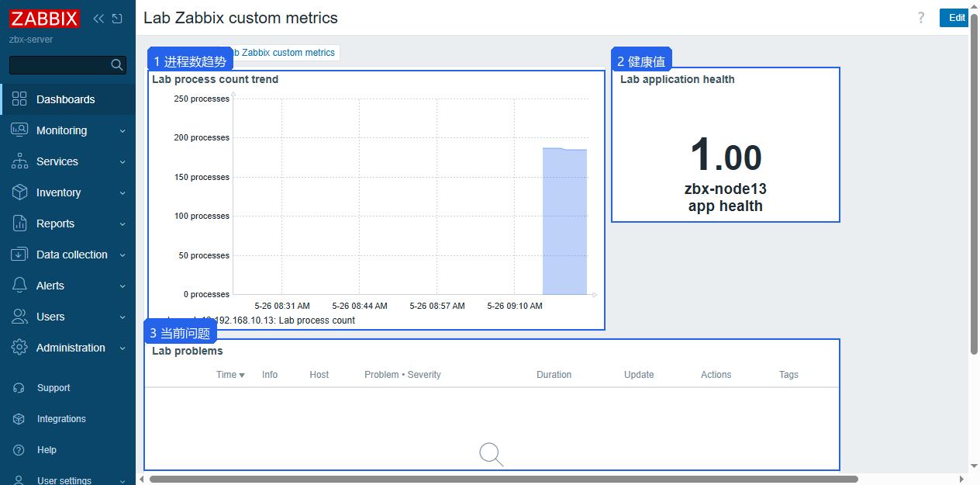Image resolution: width=980 pixels, height=485 pixels.
Task: Click the ZABBIX logo
Action: (x=44, y=18)
